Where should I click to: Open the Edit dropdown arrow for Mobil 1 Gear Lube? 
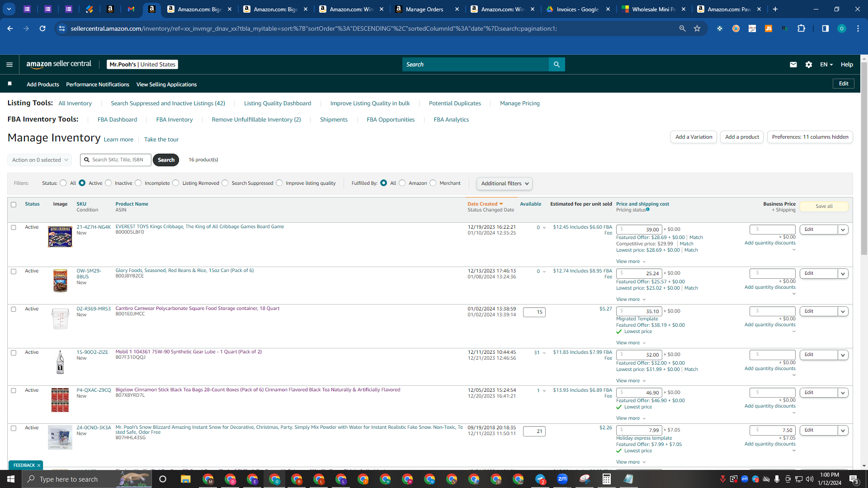(843, 355)
